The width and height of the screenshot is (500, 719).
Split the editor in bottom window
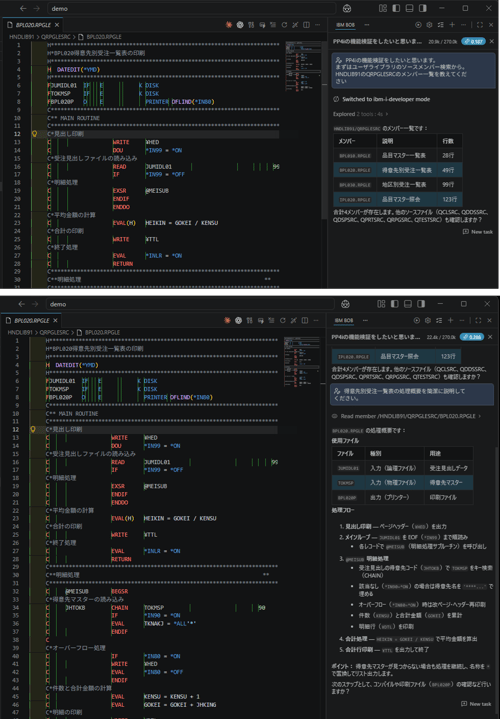(305, 321)
